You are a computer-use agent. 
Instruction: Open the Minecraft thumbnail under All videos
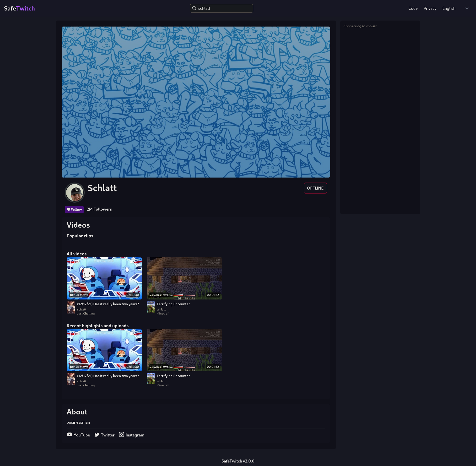(x=184, y=278)
